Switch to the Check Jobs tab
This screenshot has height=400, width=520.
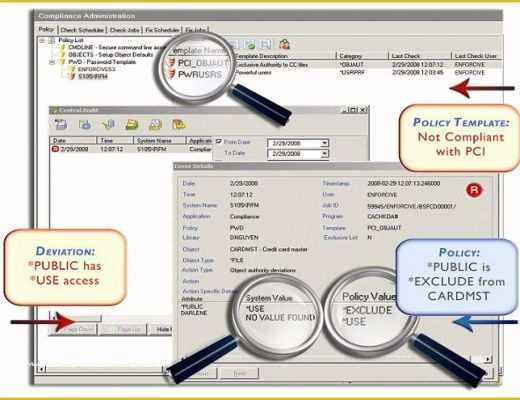(124, 30)
